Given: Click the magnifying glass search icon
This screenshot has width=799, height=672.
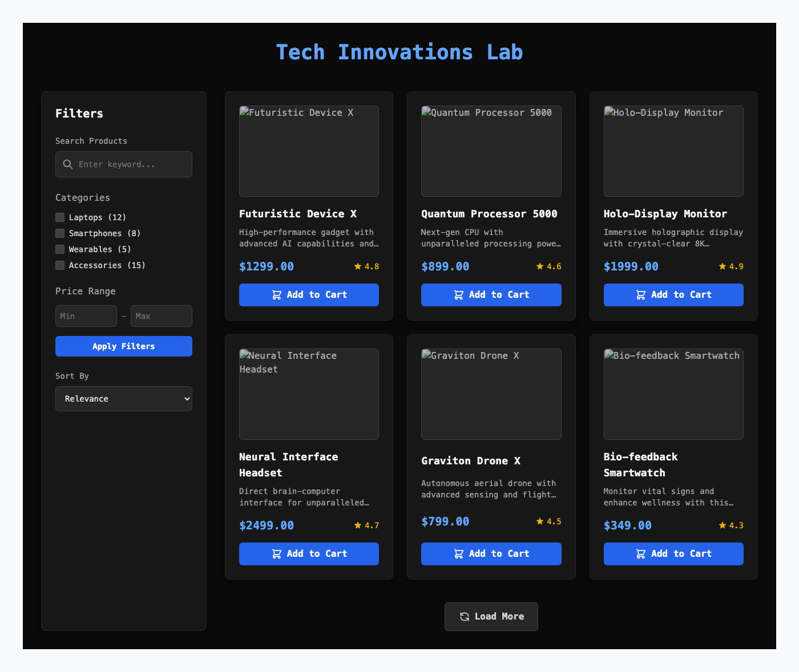Looking at the screenshot, I should coord(67,164).
